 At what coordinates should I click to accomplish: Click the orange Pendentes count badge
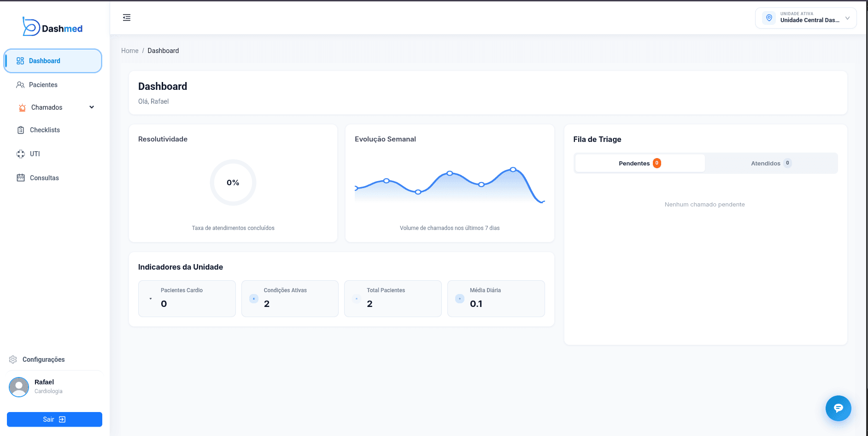point(657,163)
